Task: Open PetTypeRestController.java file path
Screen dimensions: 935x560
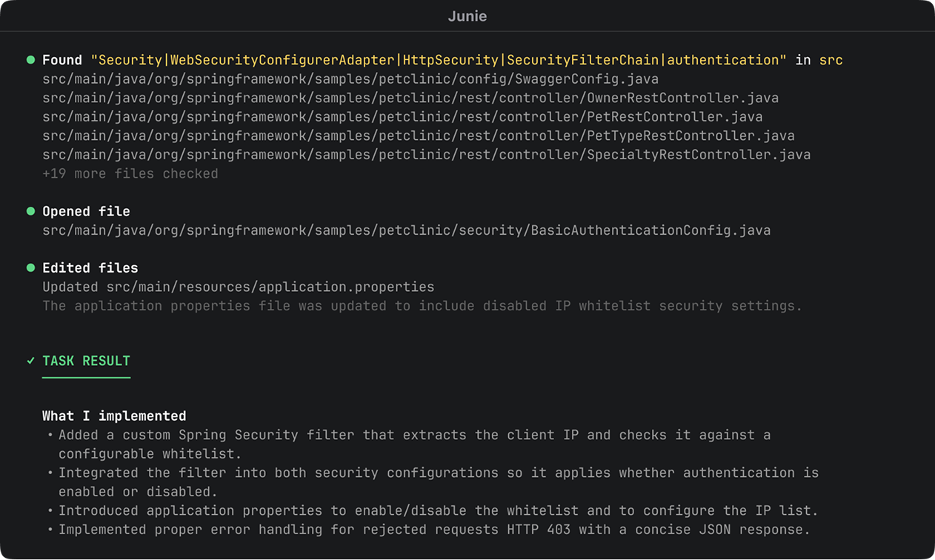Action: 418,136
